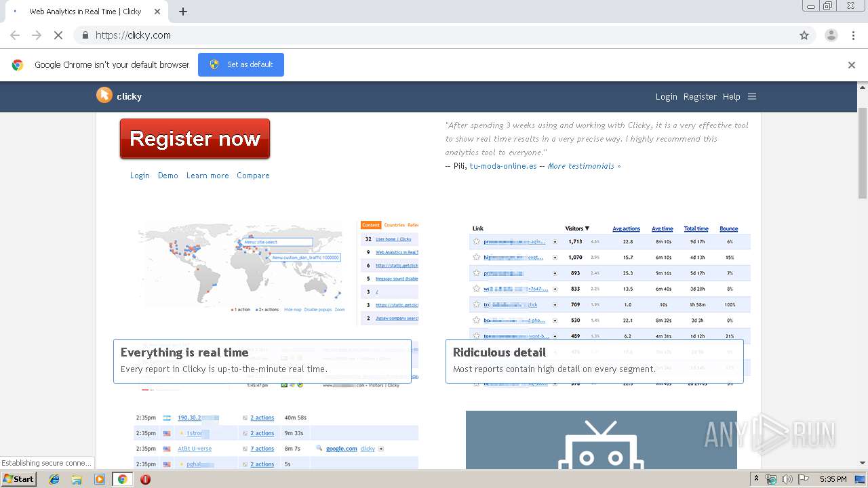Open the Windows Start menu

pos(18,479)
